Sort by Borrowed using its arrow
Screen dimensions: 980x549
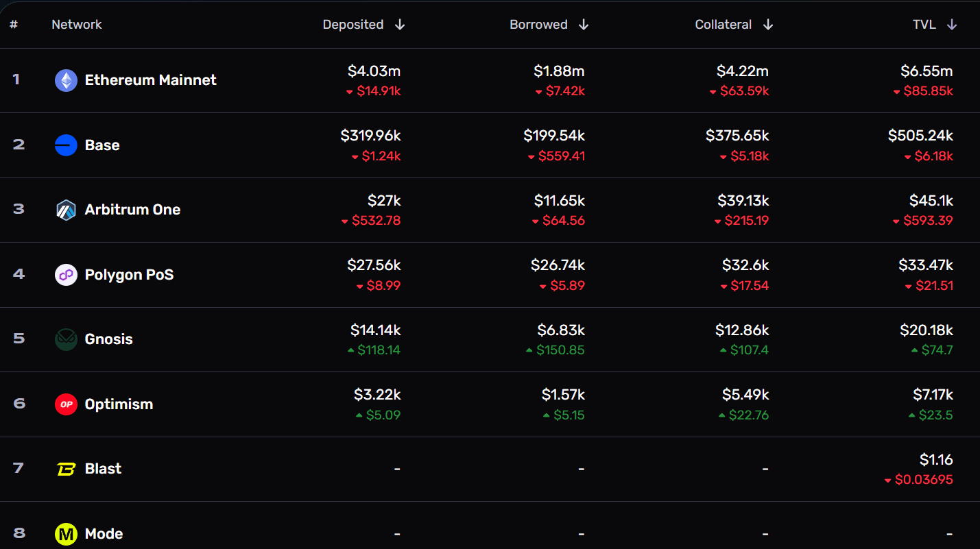pyautogui.click(x=584, y=25)
